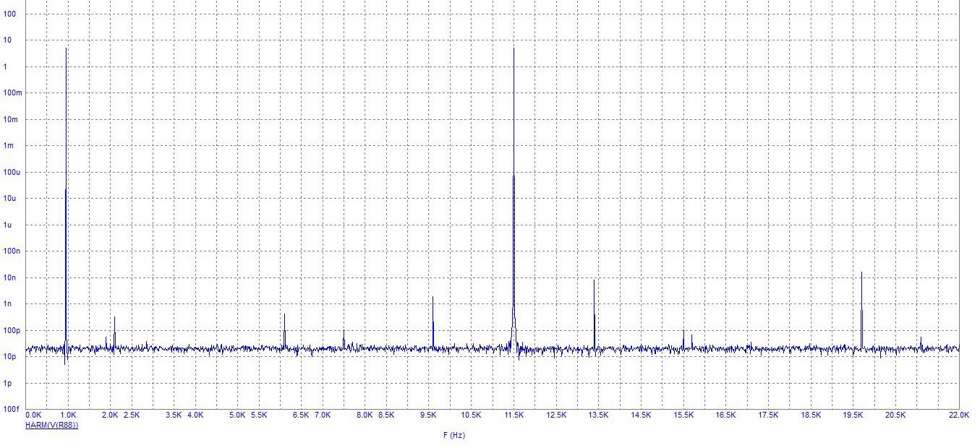Click the 17.5K x-axis label
980x448 pixels.
tap(768, 415)
